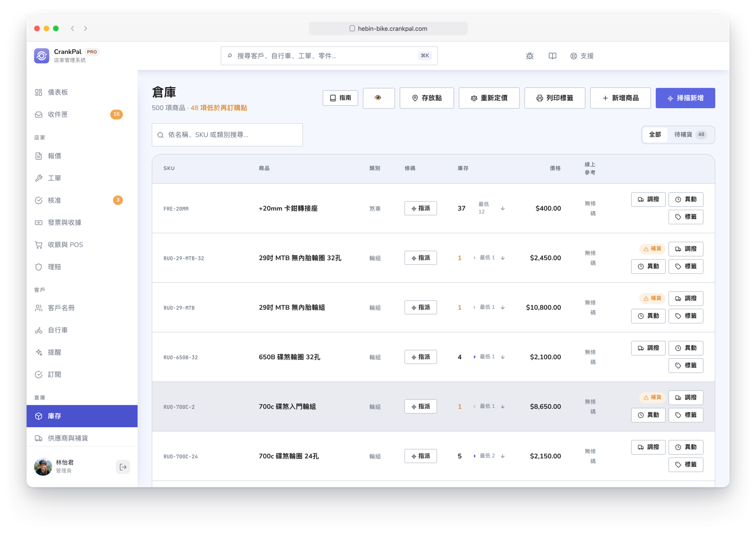Viewport: 756px width, 534px height.
Task: Click 調撥 for RUO-650B-32 row
Action: tap(648, 348)
